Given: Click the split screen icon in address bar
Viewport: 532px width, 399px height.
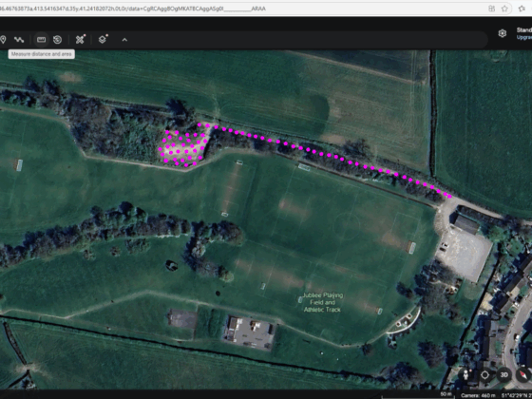Looking at the screenshot, I should [491, 9].
